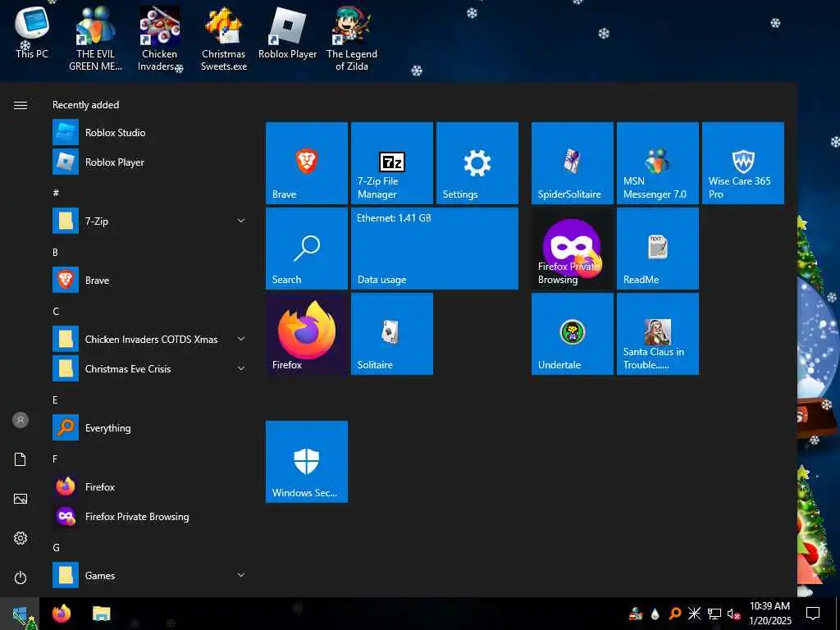Image resolution: width=840 pixels, height=630 pixels.
Task: Open Roblox Player in the app list
Action: tap(150, 162)
